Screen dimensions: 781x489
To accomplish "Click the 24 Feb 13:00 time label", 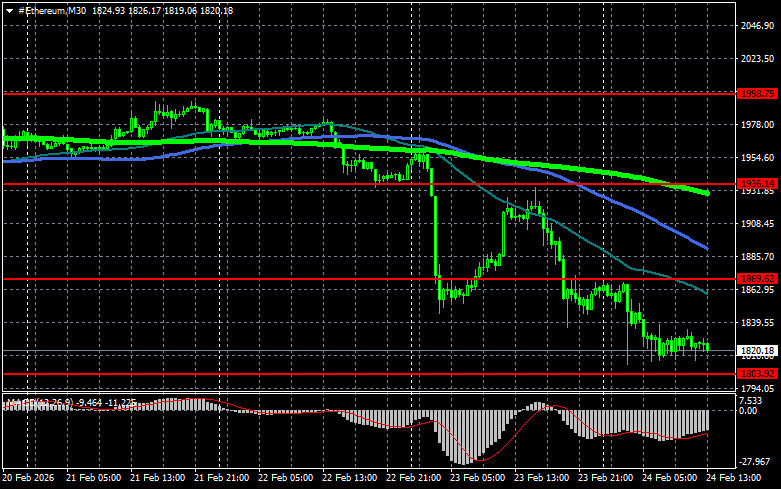I will click(x=733, y=478).
